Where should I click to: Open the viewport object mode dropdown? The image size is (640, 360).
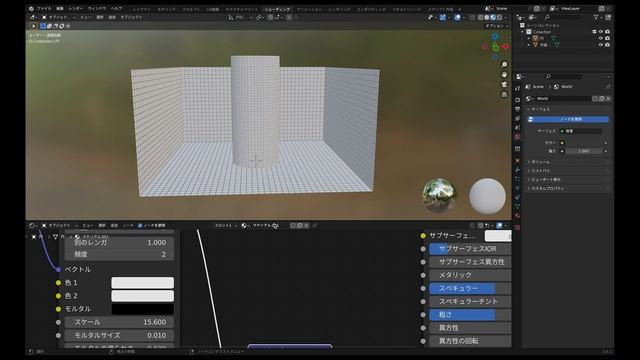click(x=59, y=17)
